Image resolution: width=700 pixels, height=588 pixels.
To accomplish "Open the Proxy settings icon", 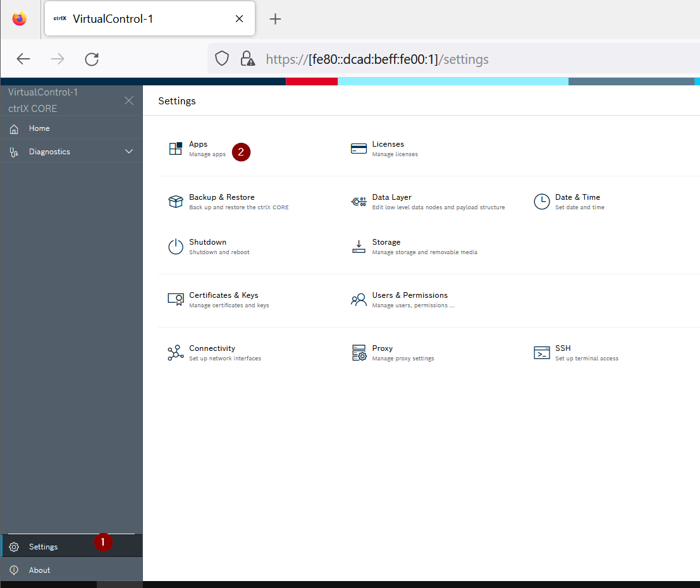I will click(359, 352).
